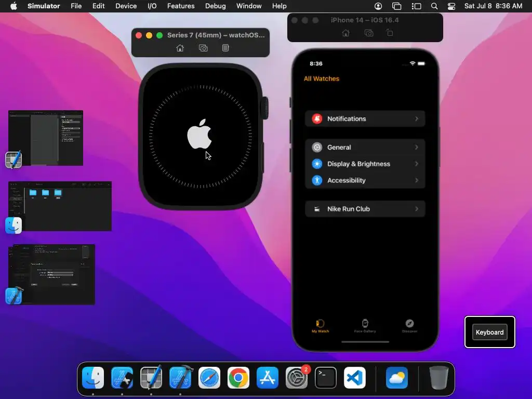Open Visual Studio Code from the Dock
The width and height of the screenshot is (532, 399).
[354, 378]
